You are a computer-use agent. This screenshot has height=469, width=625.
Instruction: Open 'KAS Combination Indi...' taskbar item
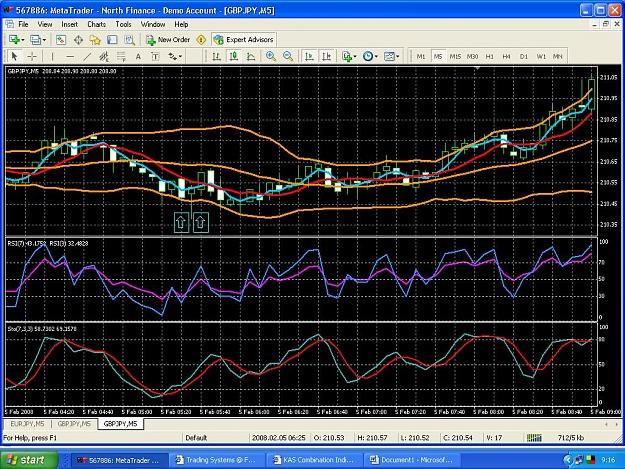[314, 460]
